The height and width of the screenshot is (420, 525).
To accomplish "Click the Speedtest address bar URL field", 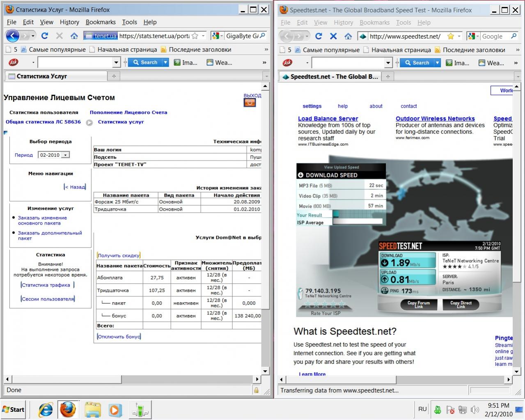I will pos(404,36).
